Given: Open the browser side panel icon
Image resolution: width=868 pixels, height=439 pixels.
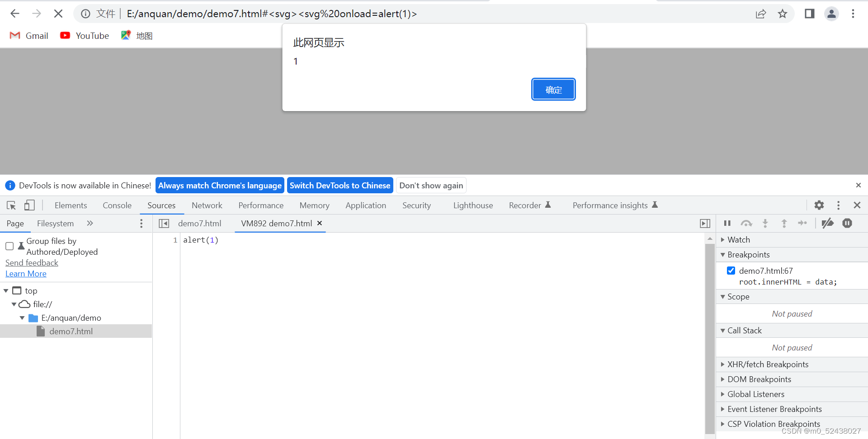Looking at the screenshot, I should (x=810, y=14).
